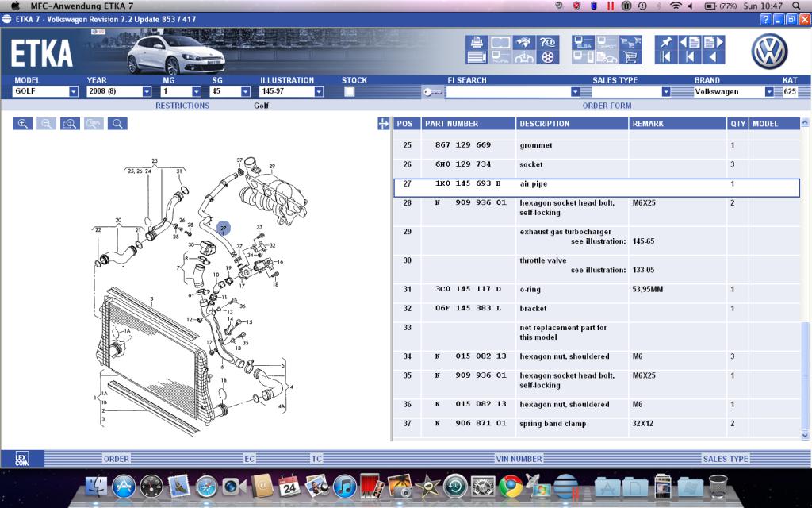Open the ORDER FORM tab
This screenshot has height=508, width=812.
607,106
